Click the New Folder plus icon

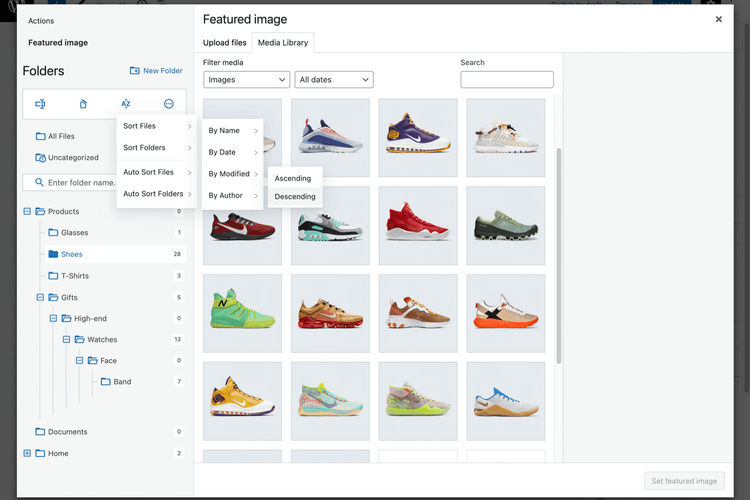(135, 71)
